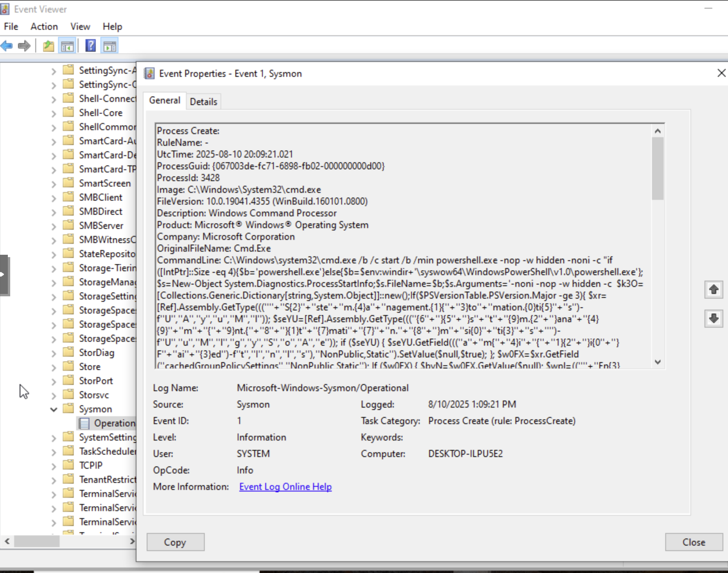728x573 pixels.
Task: Click the Log Name Microsoft-Windows-Sysmon/Operational value
Action: click(323, 388)
